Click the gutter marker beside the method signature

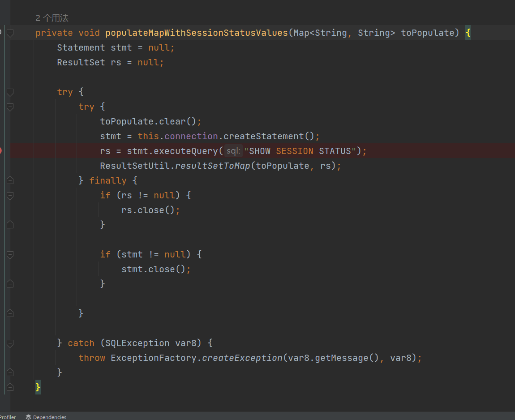(x=1, y=33)
